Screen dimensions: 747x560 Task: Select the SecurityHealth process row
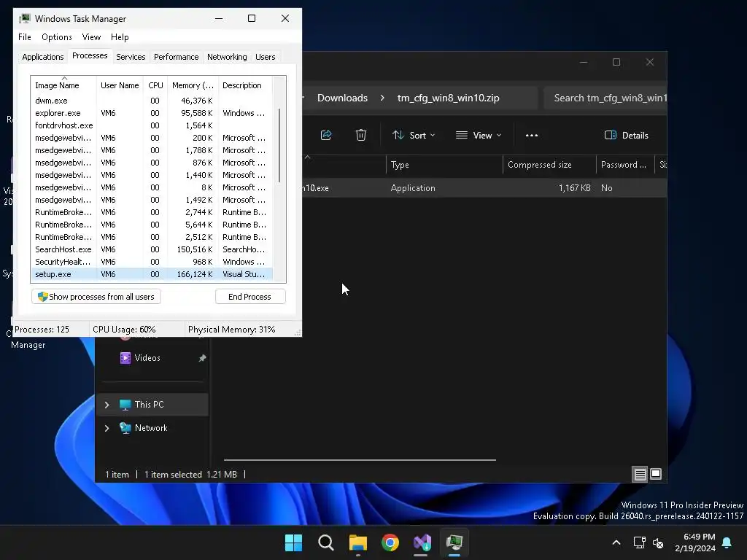[x=152, y=262]
